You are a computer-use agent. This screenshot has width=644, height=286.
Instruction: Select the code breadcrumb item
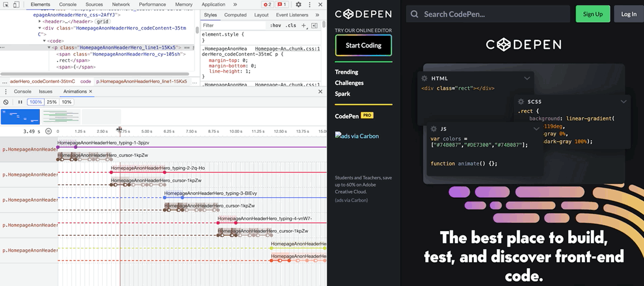pos(85,82)
